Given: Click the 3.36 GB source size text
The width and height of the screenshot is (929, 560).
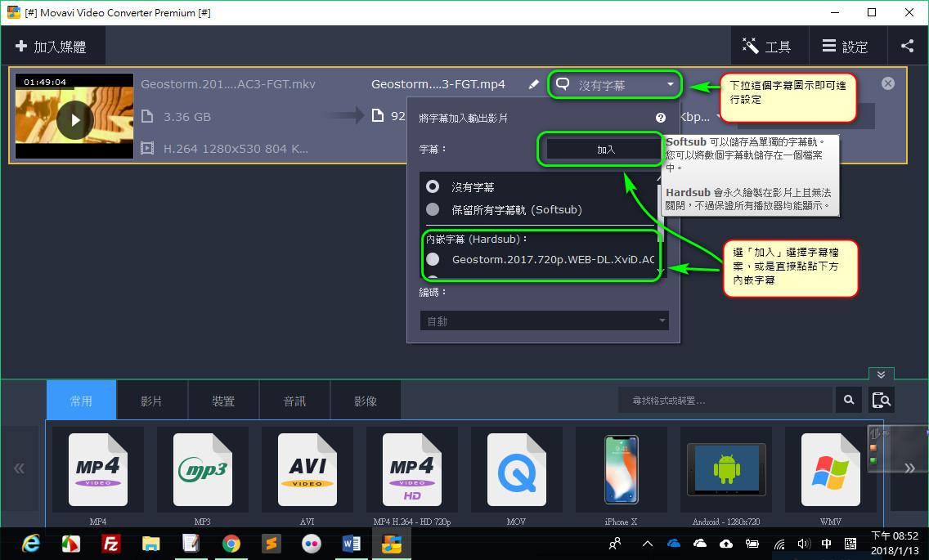Looking at the screenshot, I should [187, 117].
